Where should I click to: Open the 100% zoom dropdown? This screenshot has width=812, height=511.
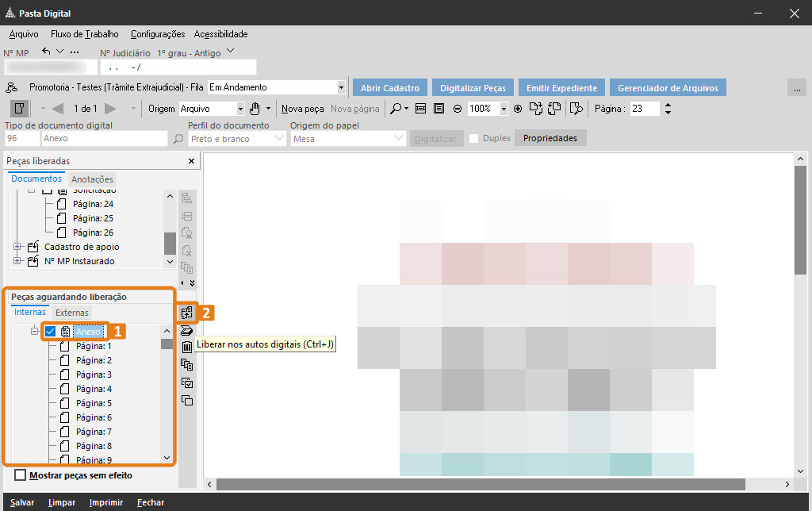coord(504,109)
